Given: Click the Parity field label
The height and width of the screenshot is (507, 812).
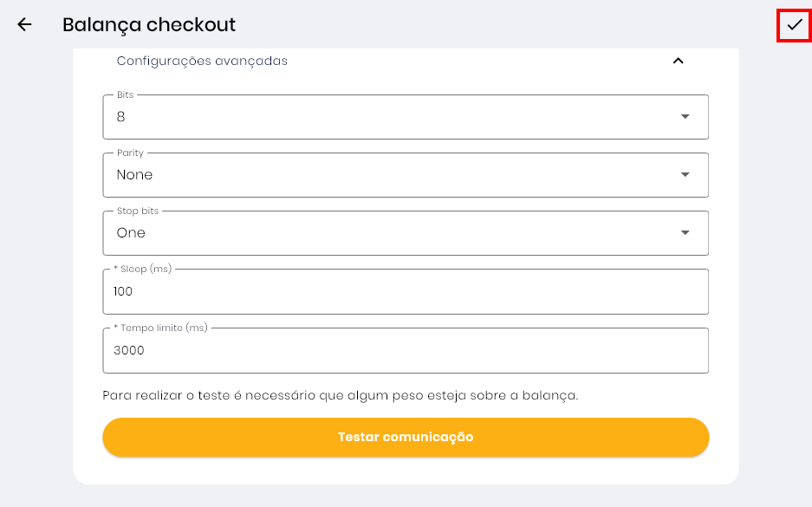Looking at the screenshot, I should [x=130, y=153].
